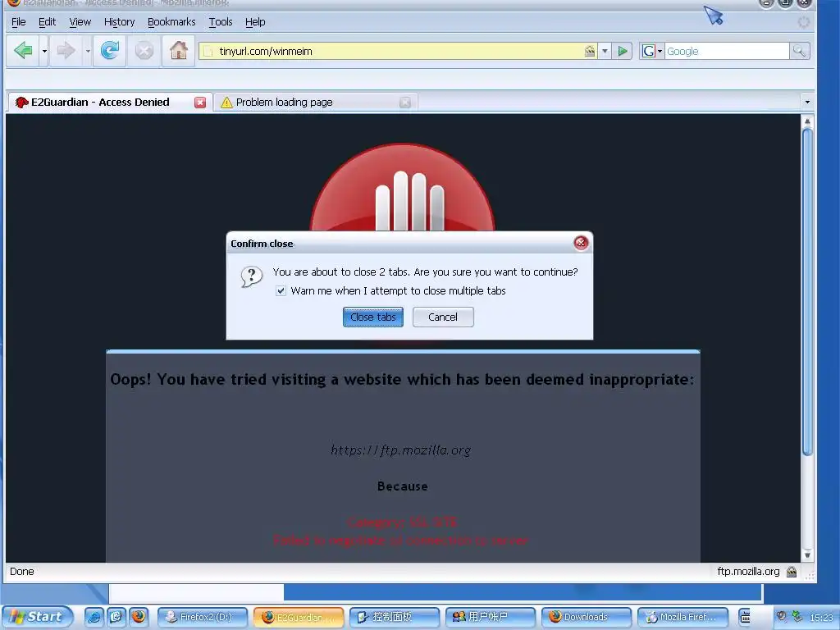Open the Tools menu
The image size is (840, 630).
coord(221,22)
